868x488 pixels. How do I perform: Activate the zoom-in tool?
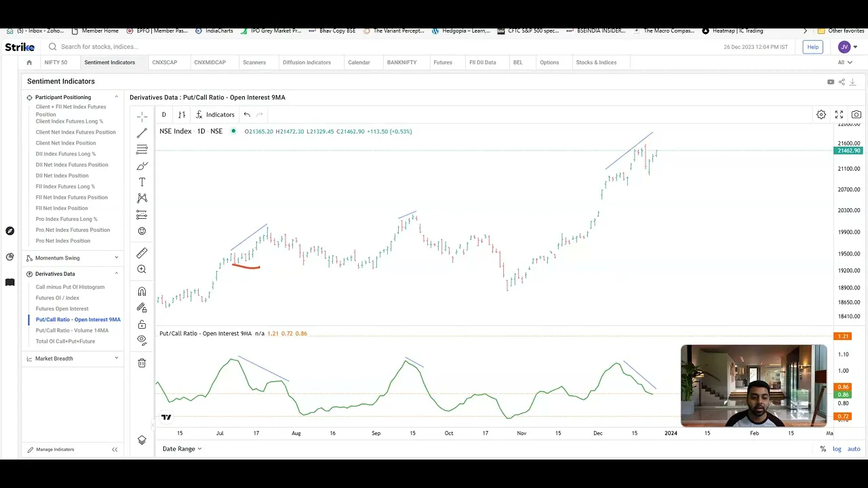(142, 269)
